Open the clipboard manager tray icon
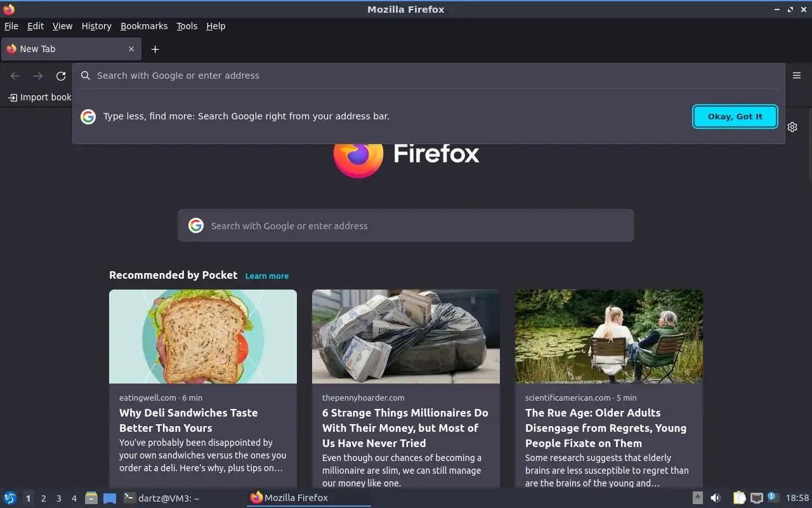The image size is (812, 508). [740, 498]
